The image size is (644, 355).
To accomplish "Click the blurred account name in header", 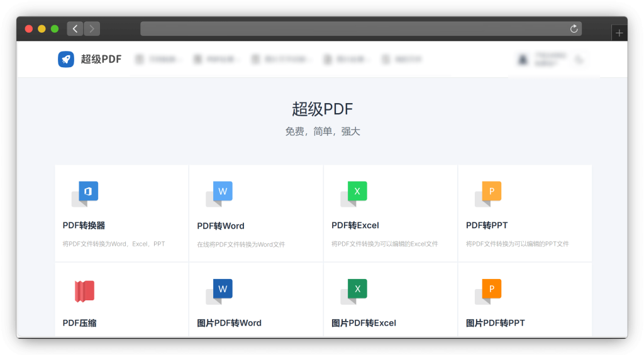I will point(550,60).
